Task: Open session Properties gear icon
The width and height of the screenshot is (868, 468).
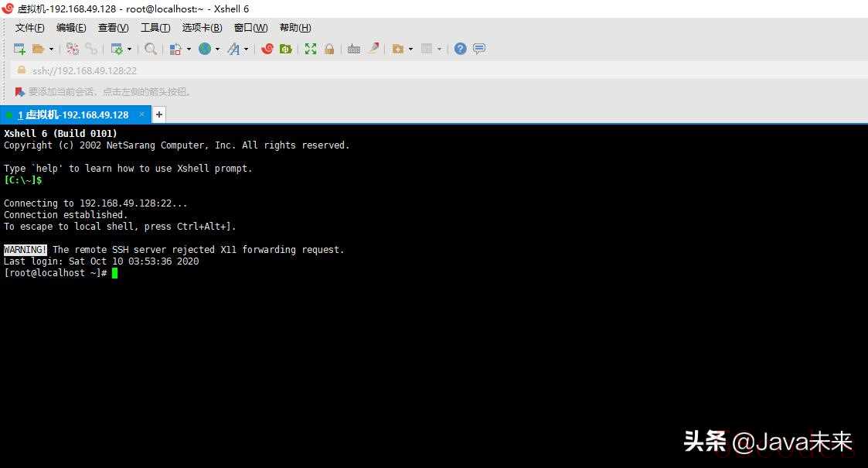Action: coord(117,49)
